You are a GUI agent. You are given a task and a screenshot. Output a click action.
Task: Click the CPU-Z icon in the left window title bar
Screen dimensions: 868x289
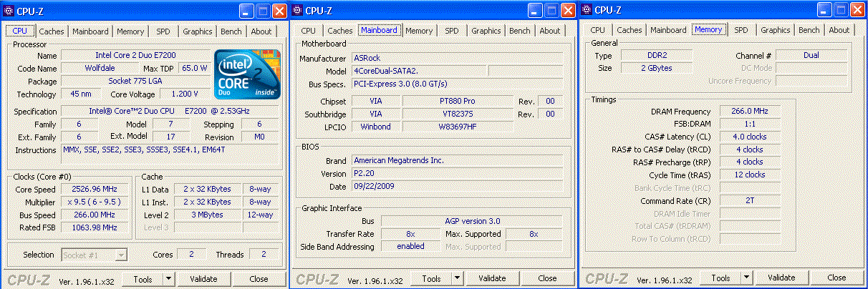pos(9,10)
